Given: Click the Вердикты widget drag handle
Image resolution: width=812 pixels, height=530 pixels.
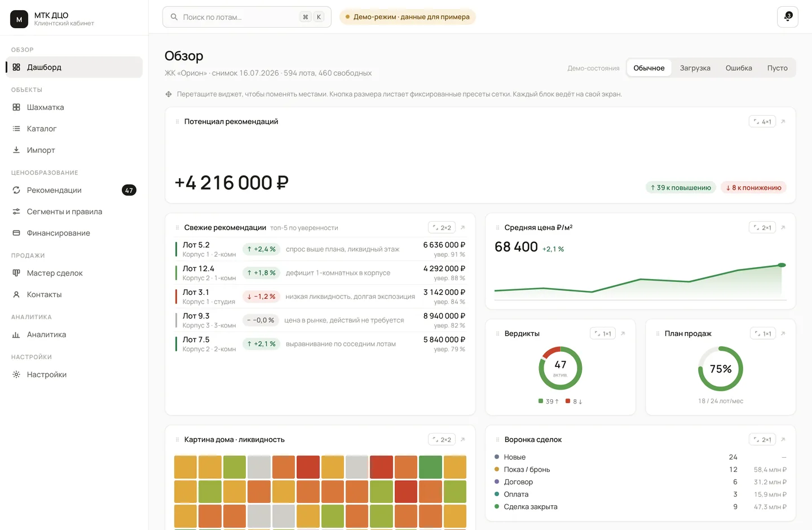Looking at the screenshot, I should point(497,334).
